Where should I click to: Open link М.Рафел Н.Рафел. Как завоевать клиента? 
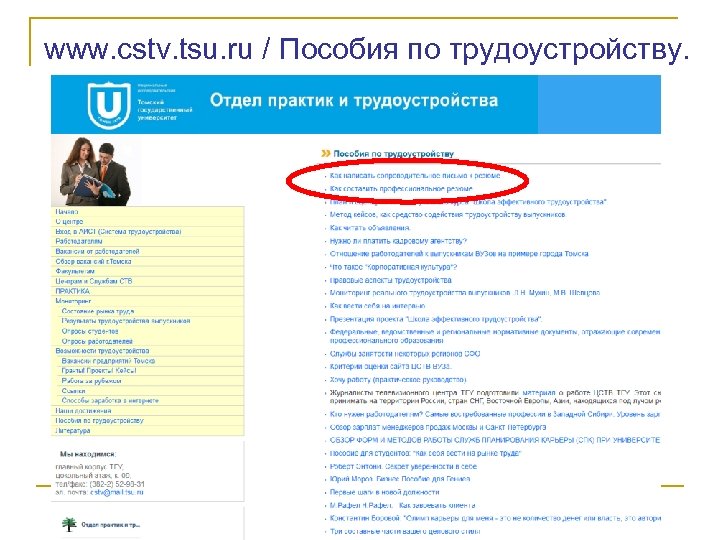pos(402,505)
